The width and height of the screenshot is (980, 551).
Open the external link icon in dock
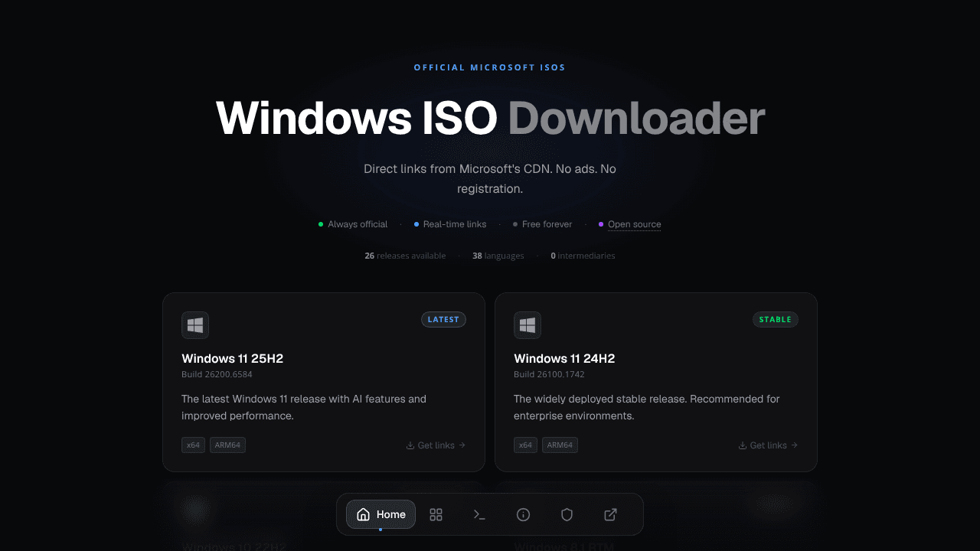point(610,514)
